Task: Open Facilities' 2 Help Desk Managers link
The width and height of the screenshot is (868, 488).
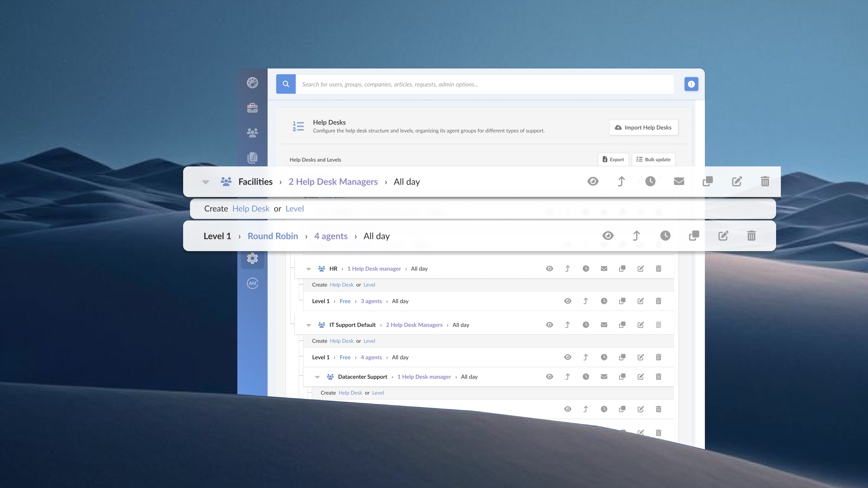Action: 333,182
